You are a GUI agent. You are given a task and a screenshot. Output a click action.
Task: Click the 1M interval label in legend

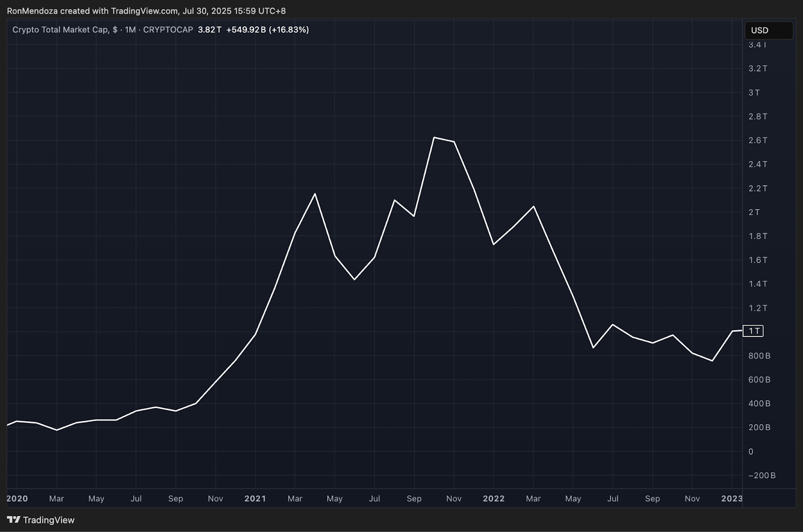tap(130, 30)
